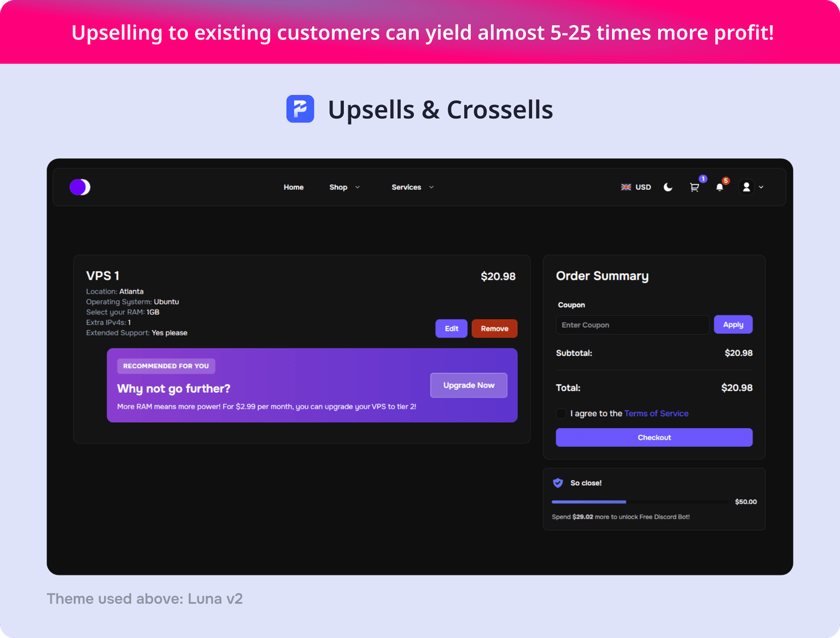Click the Luna theme logo in navbar
Viewport: 840px width, 638px height.
[80, 187]
